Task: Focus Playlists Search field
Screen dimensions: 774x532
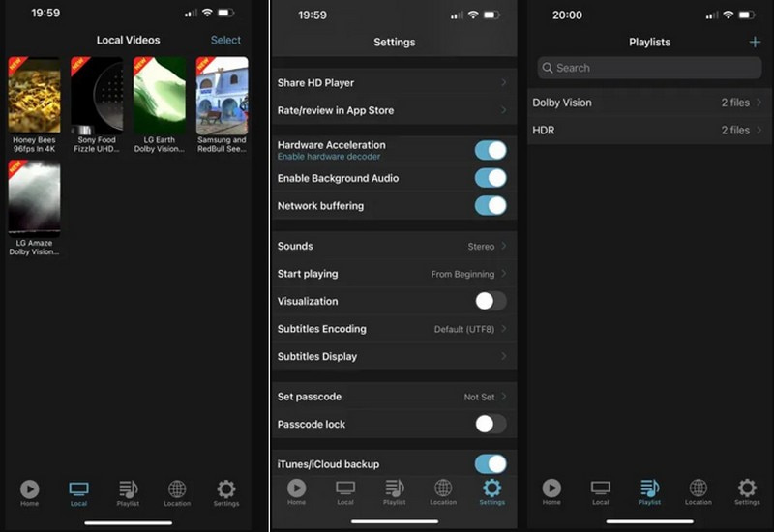Action: pos(649,68)
